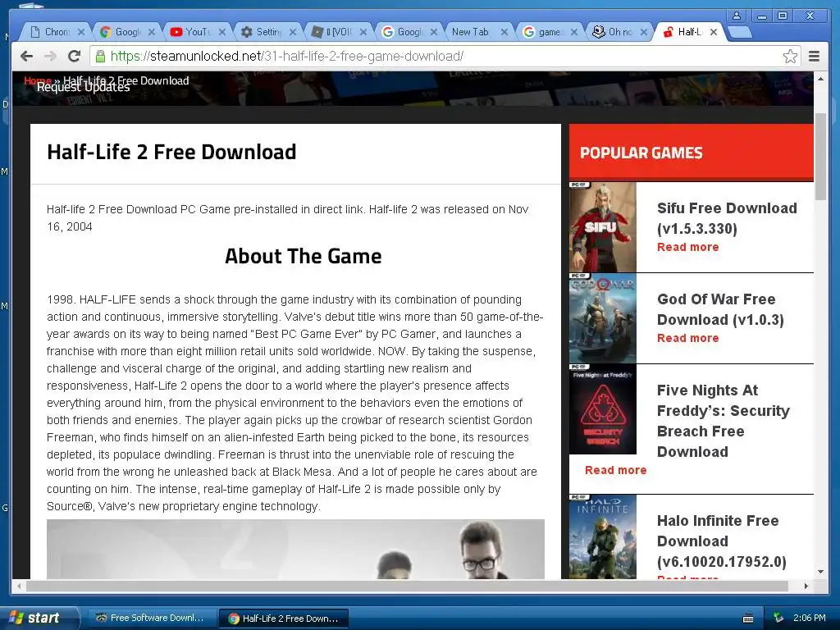The height and width of the screenshot is (630, 840).
Task: Click the browser forward arrow
Action: (50, 57)
